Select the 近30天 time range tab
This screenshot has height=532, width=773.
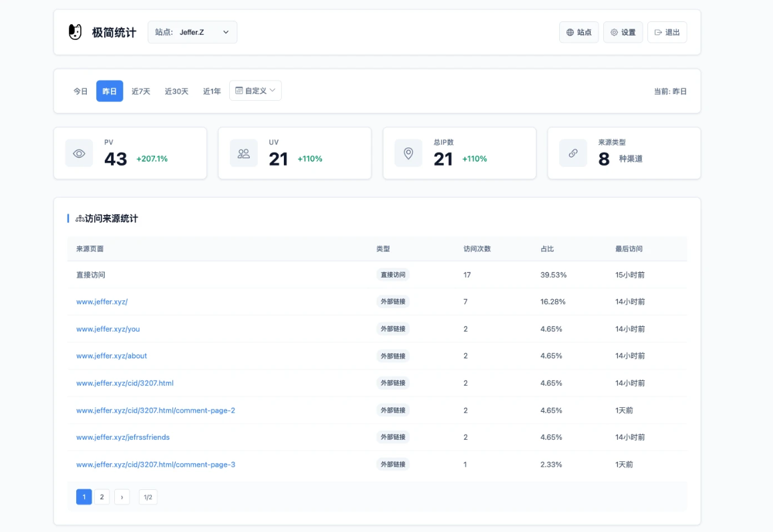[x=176, y=91]
